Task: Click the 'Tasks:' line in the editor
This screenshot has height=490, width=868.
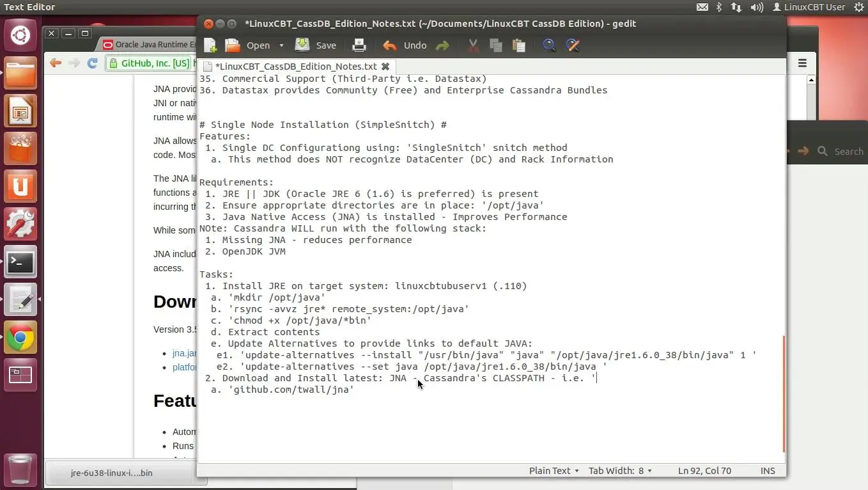Action: [x=216, y=274]
